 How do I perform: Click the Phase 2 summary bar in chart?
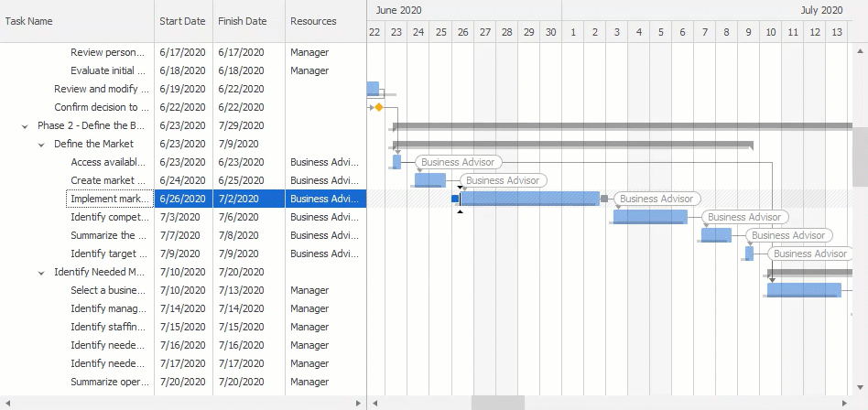tap(623, 126)
